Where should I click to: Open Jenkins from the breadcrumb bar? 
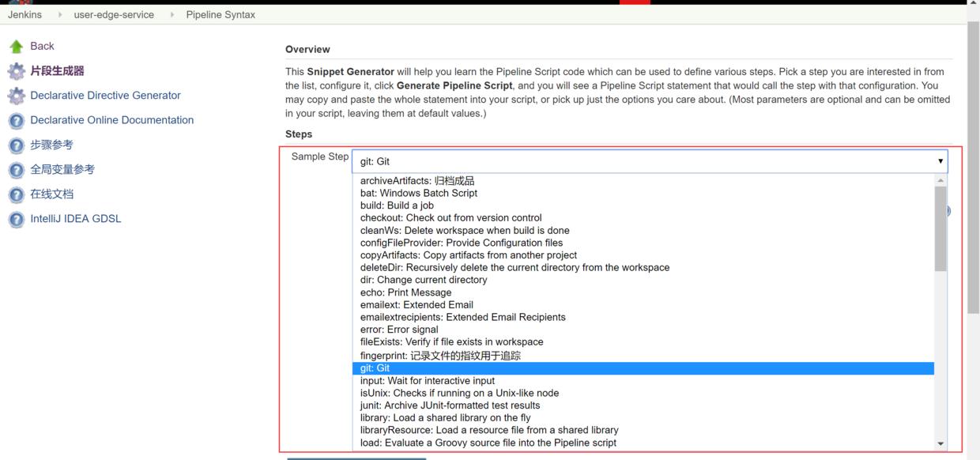tap(24, 13)
